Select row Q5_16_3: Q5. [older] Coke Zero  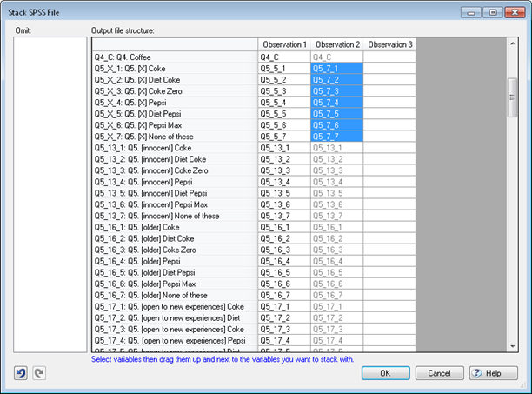(x=175, y=250)
